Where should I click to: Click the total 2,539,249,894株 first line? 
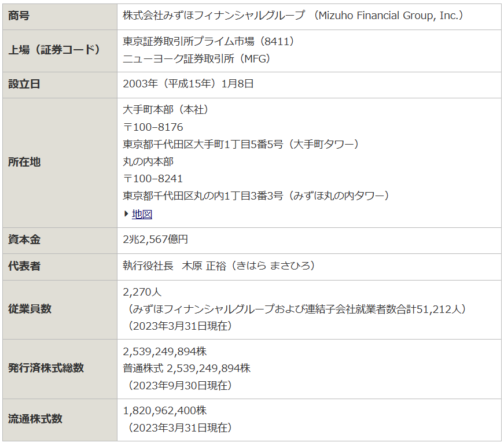tap(165, 352)
